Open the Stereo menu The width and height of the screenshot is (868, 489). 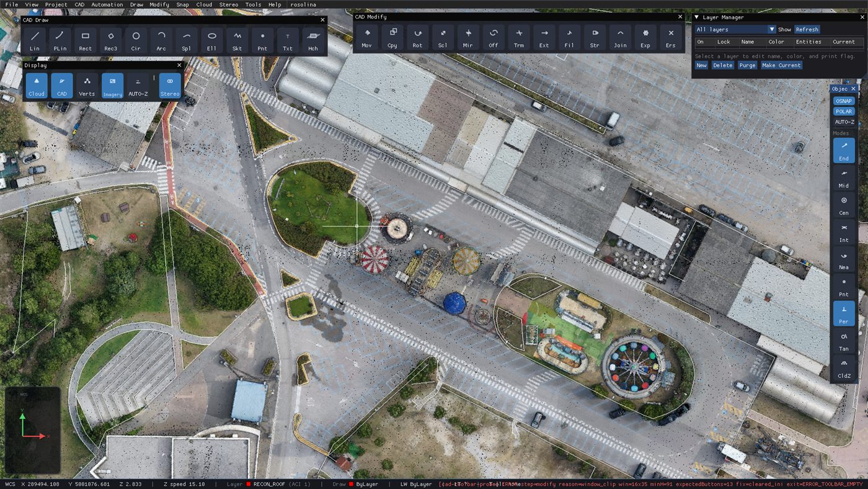click(x=229, y=4)
